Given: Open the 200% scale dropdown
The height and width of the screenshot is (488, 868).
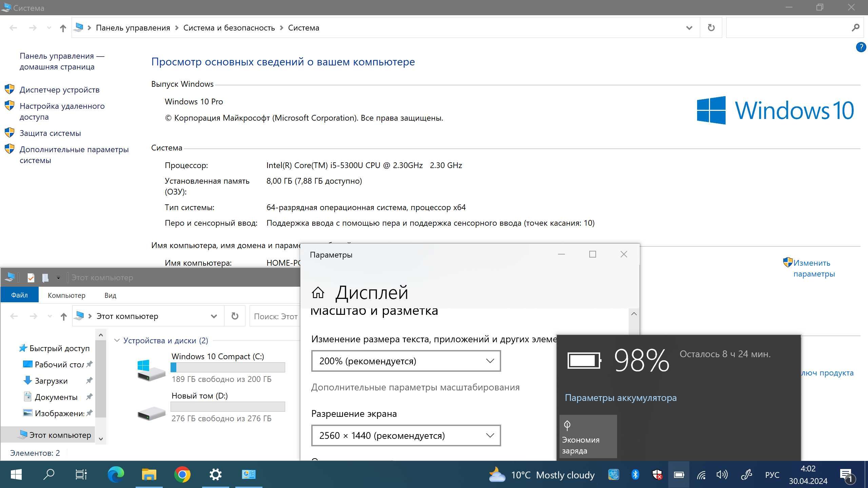Looking at the screenshot, I should pos(406,361).
